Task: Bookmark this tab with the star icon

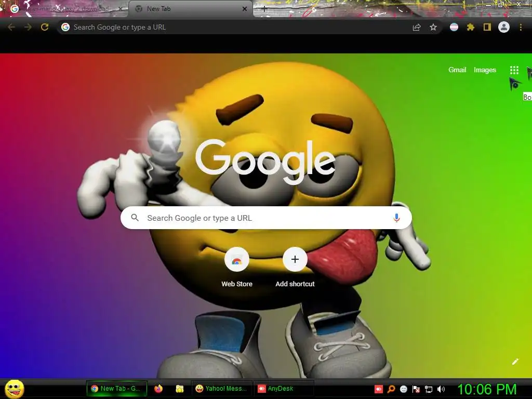Action: [433, 27]
